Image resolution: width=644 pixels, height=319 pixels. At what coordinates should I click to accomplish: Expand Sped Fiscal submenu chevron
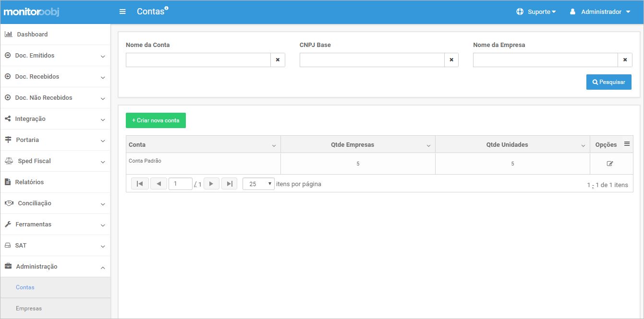(x=103, y=162)
